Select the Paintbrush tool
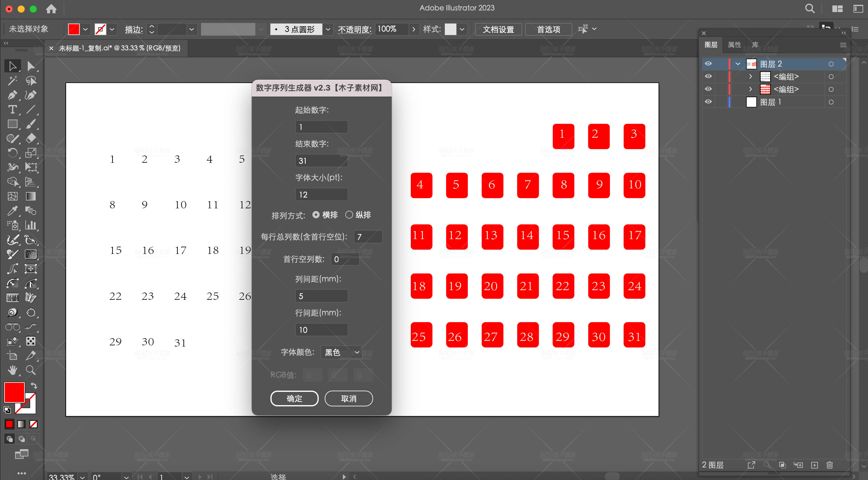 click(31, 124)
